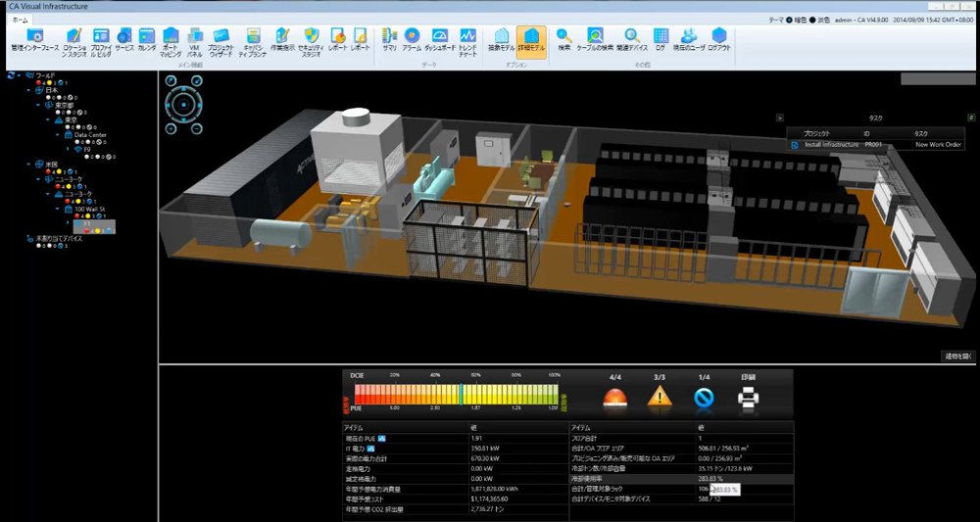Click the blue blocked 1/4 icon

click(705, 398)
